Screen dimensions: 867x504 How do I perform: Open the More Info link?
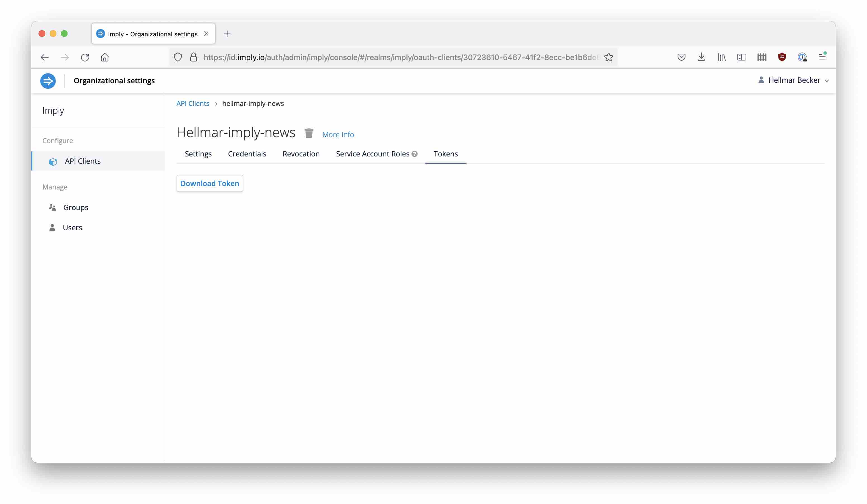[x=338, y=134]
